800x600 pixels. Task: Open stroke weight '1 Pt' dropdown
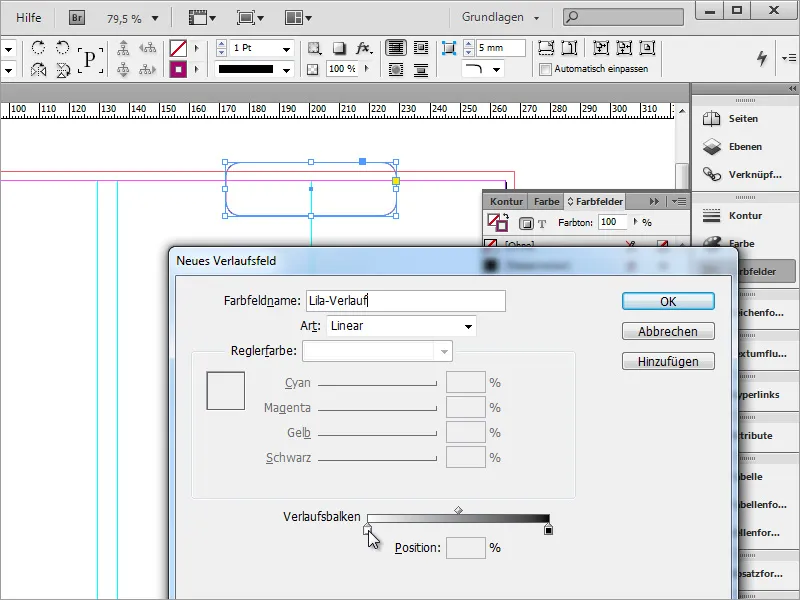pos(287,48)
